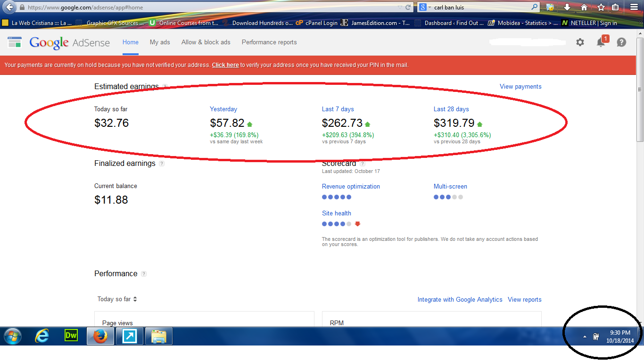644x362 pixels.
Task: Click the search box containing 'carl ban luis'
Action: (481, 7)
